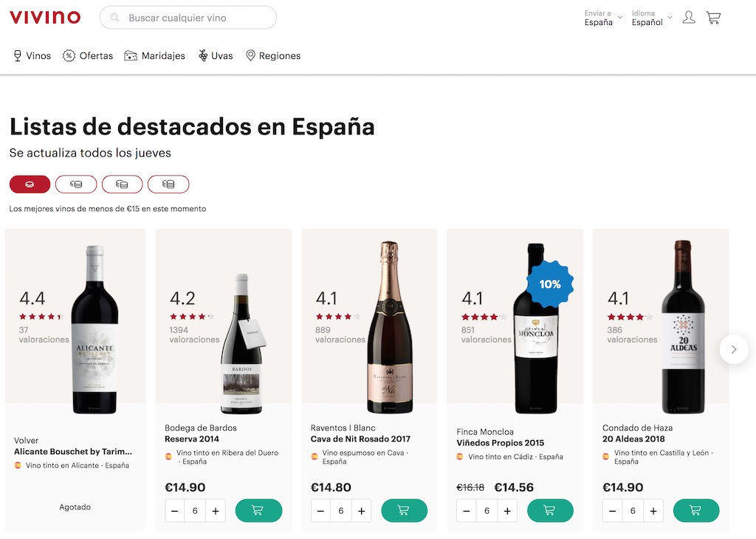Open the shopping cart icon in header

(713, 18)
